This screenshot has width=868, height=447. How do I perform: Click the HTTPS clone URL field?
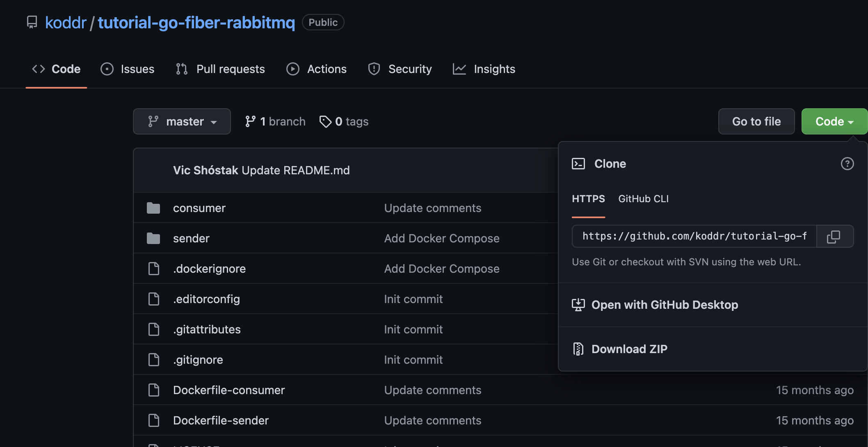tap(694, 236)
